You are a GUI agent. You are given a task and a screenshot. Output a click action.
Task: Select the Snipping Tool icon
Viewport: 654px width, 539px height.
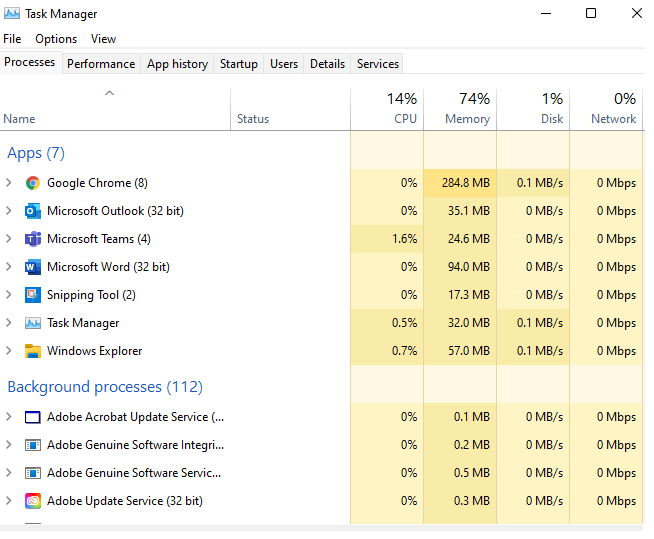[x=32, y=295]
